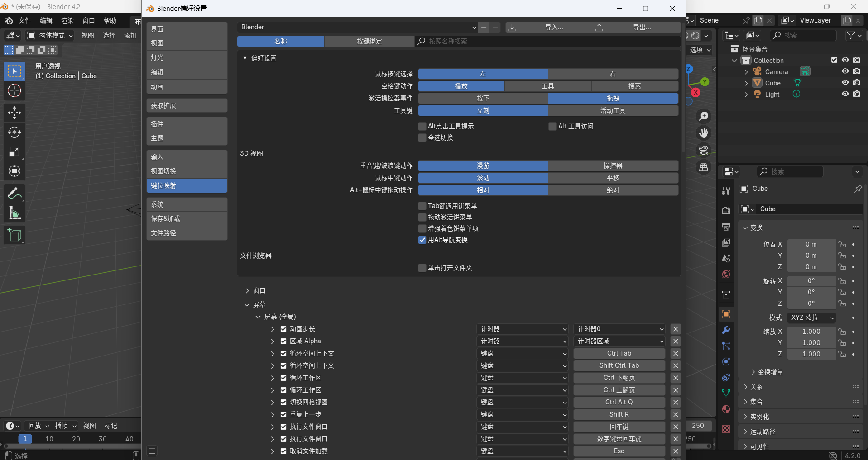Image resolution: width=868 pixels, height=460 pixels.
Task: Select the box Select tool icon
Action: pos(14,71)
